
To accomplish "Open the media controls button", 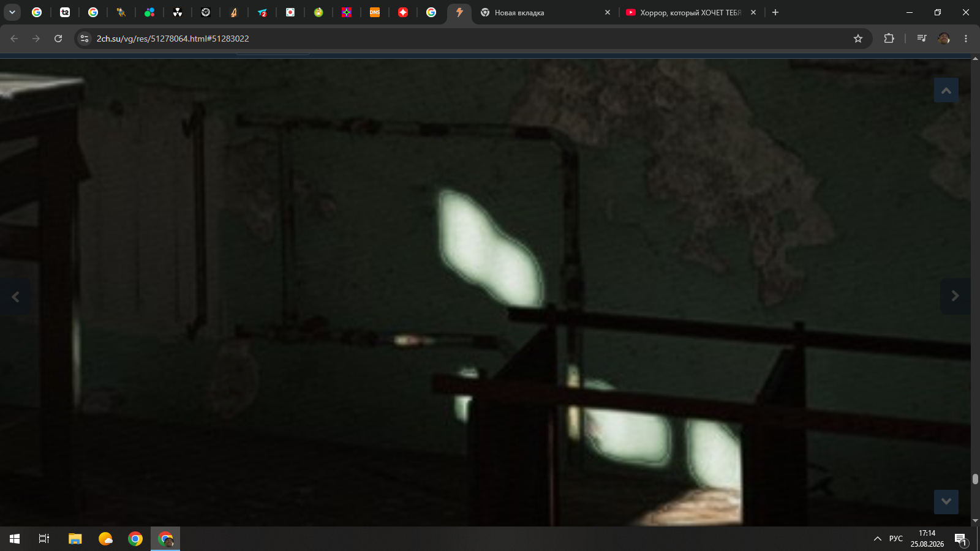I will [x=922, y=39].
